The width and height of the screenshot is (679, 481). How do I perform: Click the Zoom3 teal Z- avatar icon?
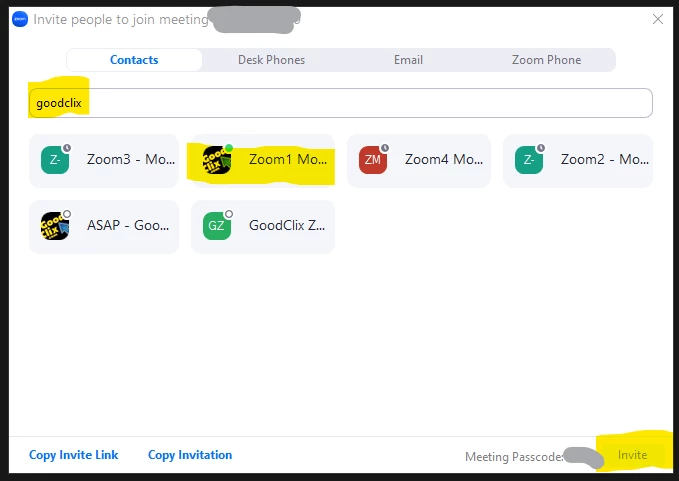point(55,160)
